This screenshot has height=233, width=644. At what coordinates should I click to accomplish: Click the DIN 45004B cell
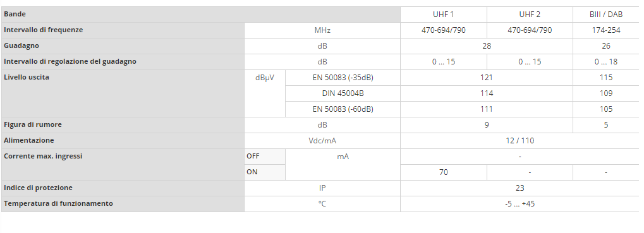click(x=343, y=93)
